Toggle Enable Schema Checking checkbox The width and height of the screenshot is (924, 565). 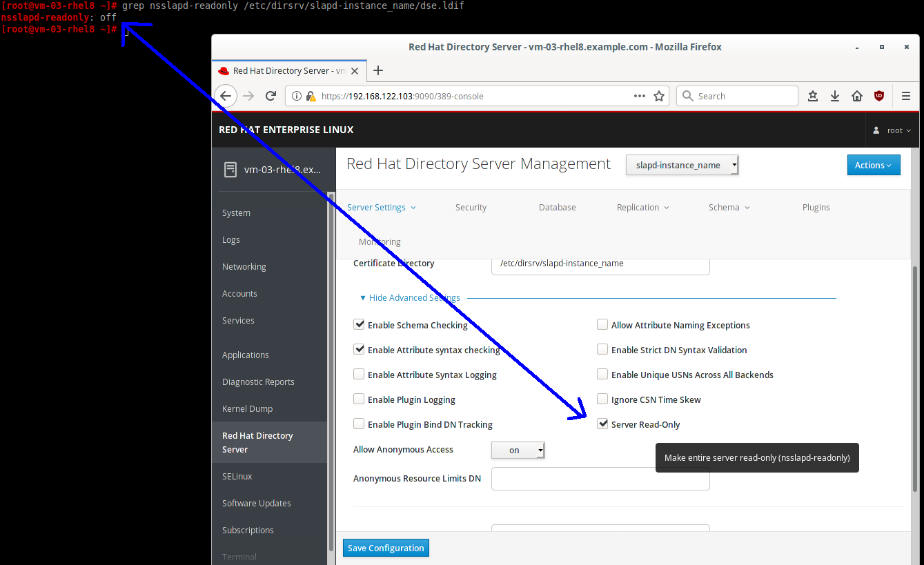click(x=359, y=324)
